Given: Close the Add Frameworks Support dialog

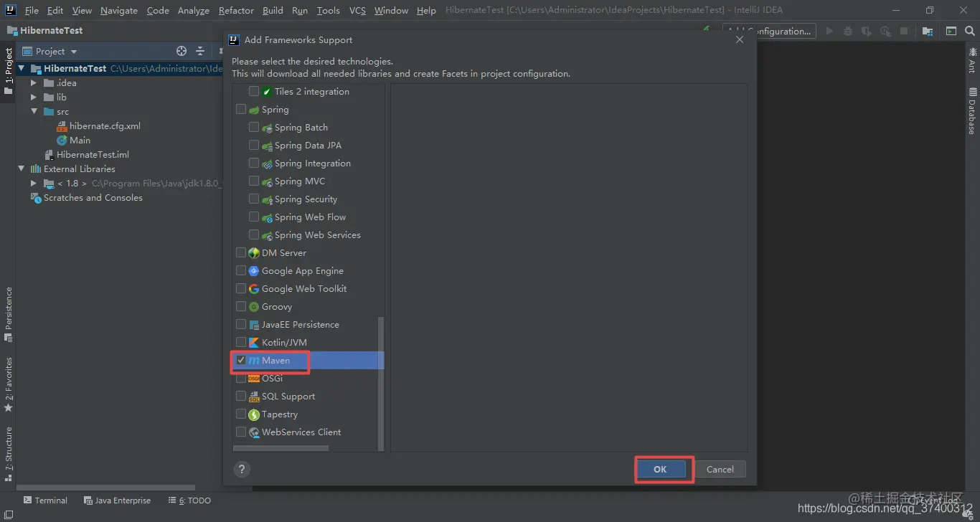Looking at the screenshot, I should pos(740,40).
